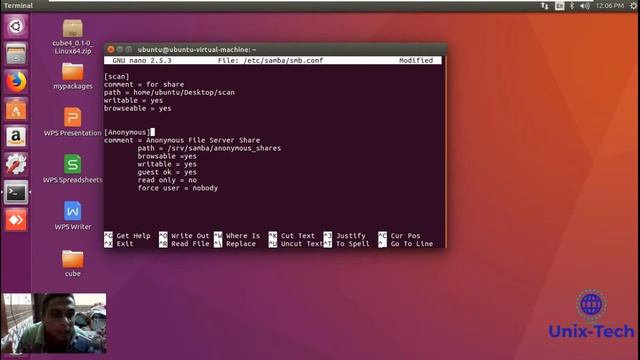Open the Ubuntu Dash search launcher

tap(16, 27)
